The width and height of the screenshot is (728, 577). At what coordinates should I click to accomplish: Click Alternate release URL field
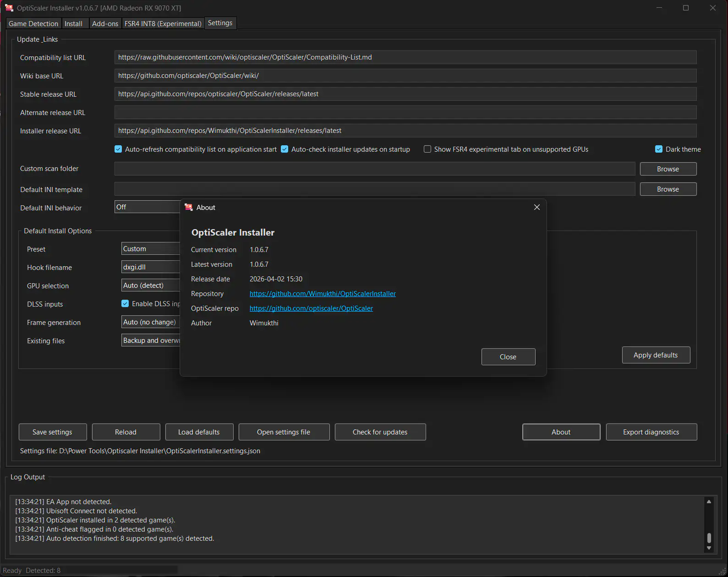click(405, 112)
